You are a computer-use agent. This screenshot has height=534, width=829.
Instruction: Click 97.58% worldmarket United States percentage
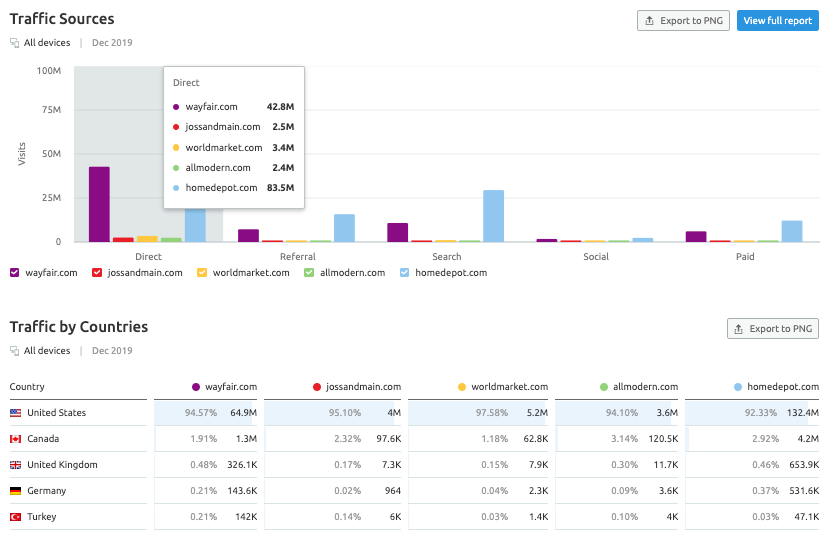(x=492, y=412)
